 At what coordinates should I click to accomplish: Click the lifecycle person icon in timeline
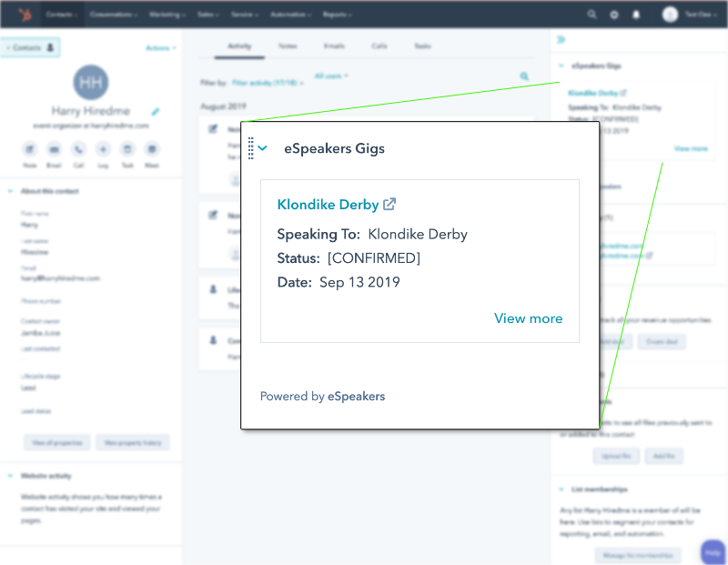coord(213,289)
